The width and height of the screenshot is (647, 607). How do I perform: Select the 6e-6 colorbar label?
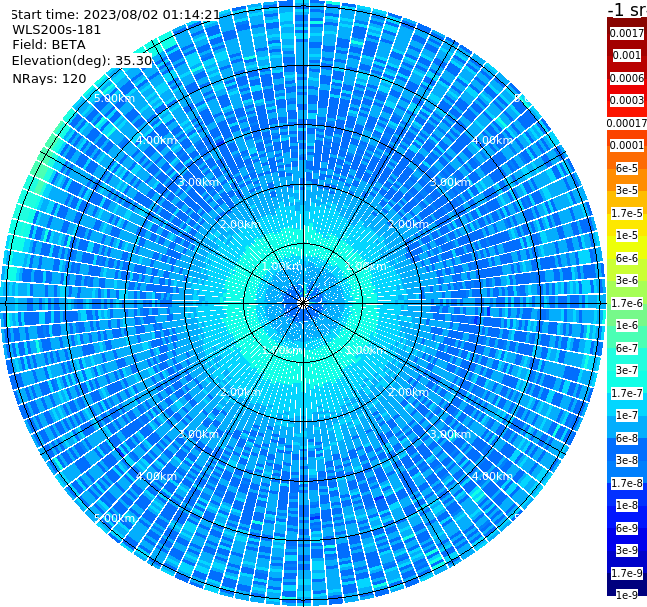point(627,258)
